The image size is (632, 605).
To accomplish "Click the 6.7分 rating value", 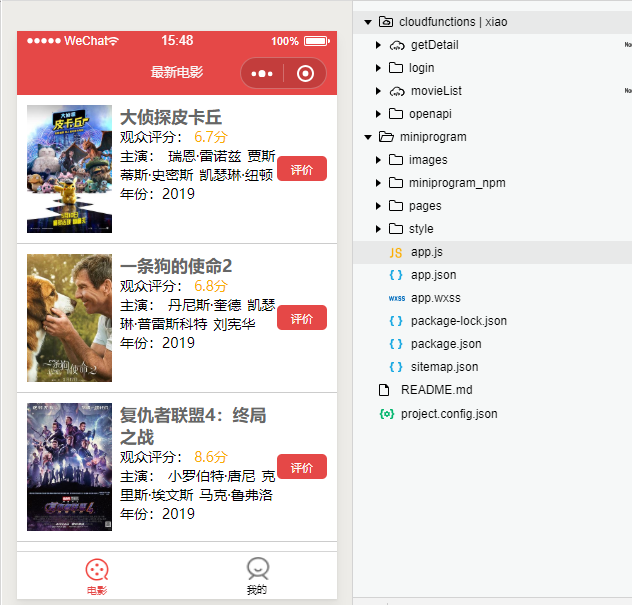I will [211, 137].
